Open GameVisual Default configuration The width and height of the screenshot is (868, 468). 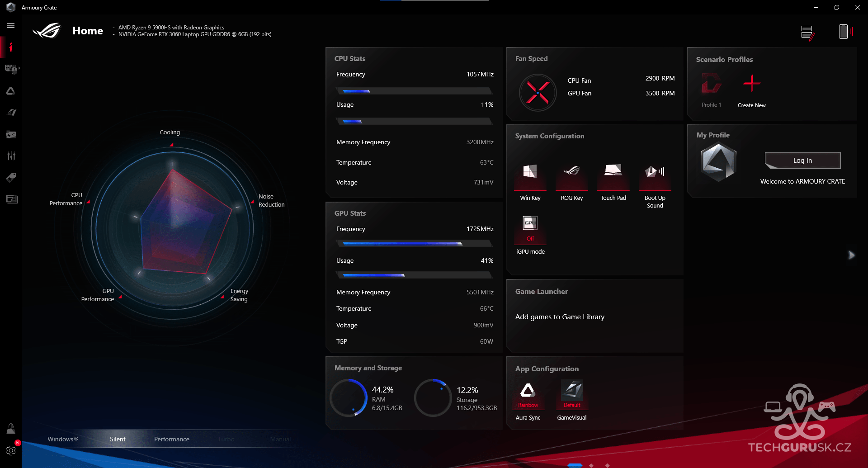tap(572, 394)
